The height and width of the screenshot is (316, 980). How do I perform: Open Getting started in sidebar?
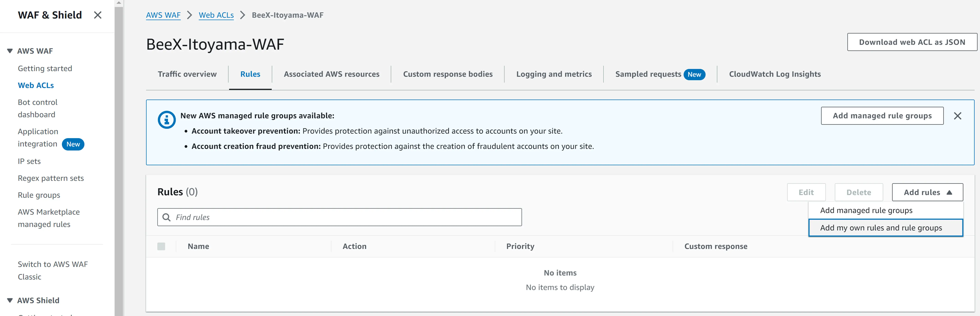coord(45,69)
